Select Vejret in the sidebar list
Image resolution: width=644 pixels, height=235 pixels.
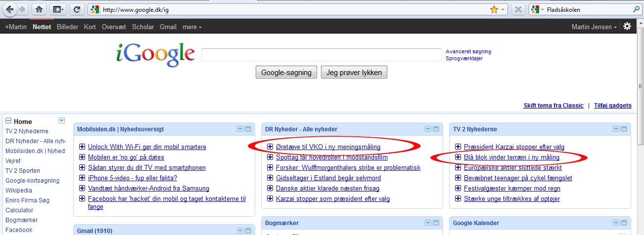pos(13,160)
